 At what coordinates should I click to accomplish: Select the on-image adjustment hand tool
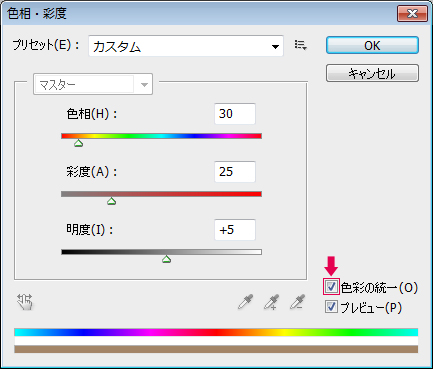tap(25, 302)
